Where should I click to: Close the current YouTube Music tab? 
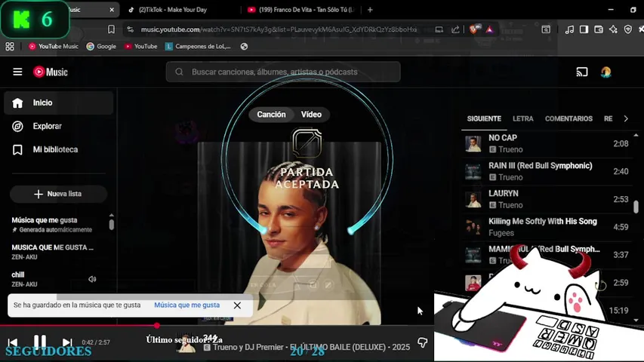[112, 10]
